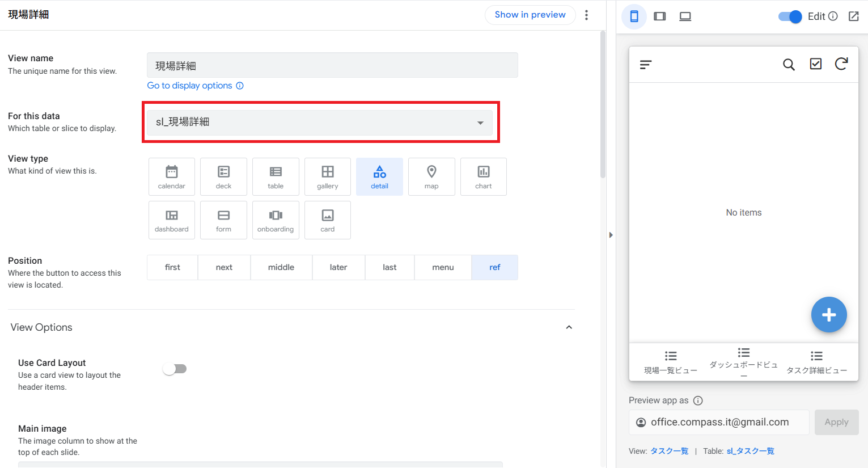The image size is (868, 468).
Task: Select the calendar view type
Action: click(x=171, y=176)
